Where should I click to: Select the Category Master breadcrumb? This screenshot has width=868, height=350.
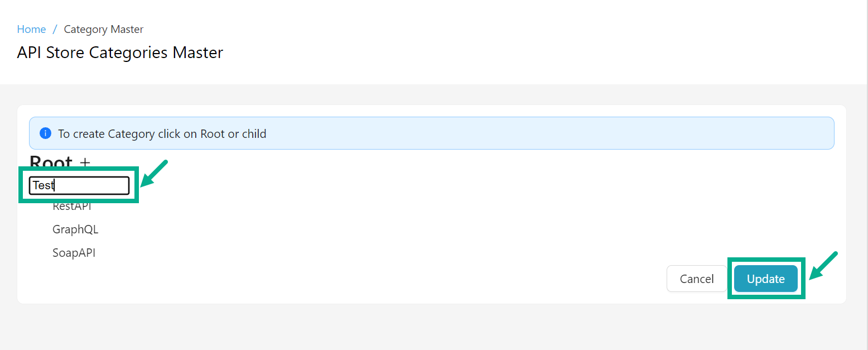pyautogui.click(x=104, y=30)
